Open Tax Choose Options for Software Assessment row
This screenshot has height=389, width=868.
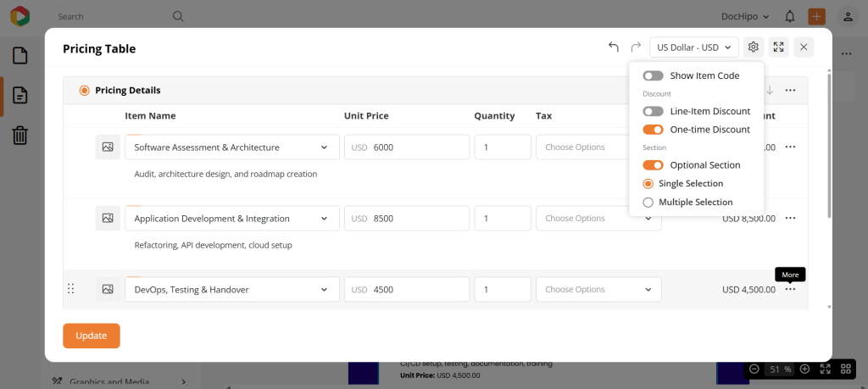582,147
